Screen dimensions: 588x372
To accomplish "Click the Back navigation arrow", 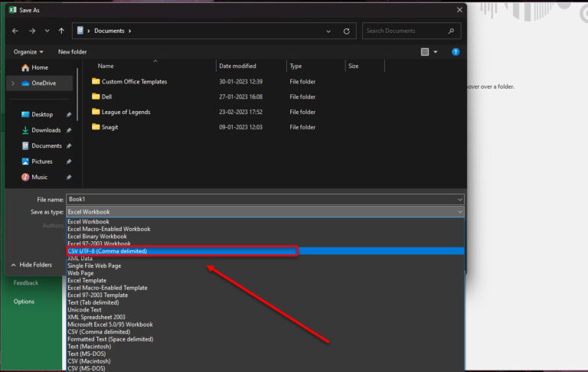I will point(15,31).
